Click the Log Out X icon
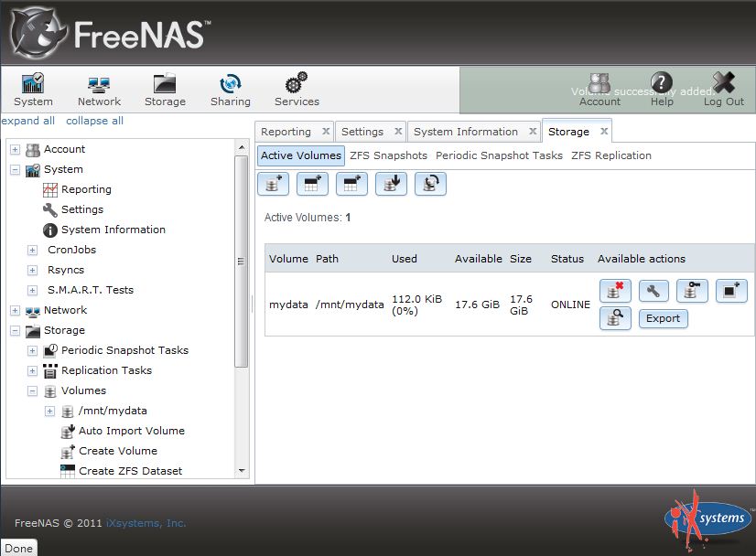This screenshot has width=756, height=556. click(723, 86)
